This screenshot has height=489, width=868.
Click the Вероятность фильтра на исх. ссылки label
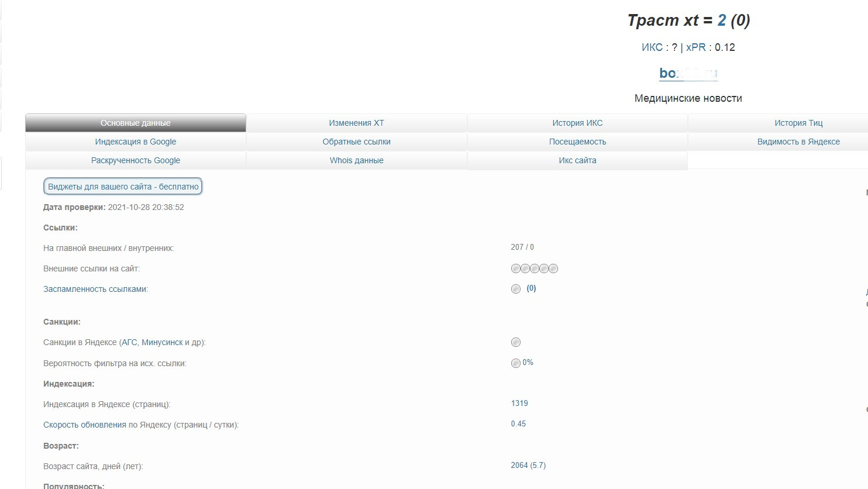115,363
